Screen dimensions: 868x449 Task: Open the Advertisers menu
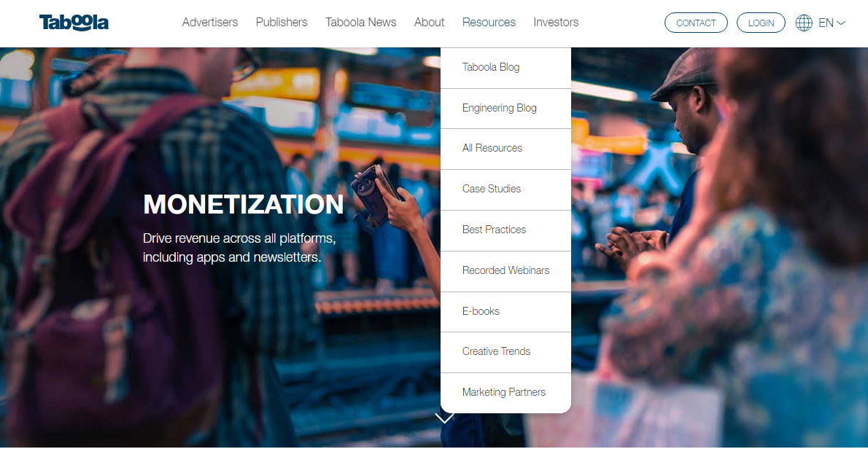tap(210, 22)
